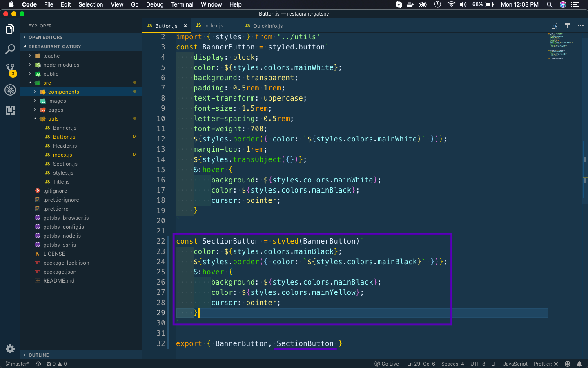Change encoding via UTF-8 status item

point(478,364)
